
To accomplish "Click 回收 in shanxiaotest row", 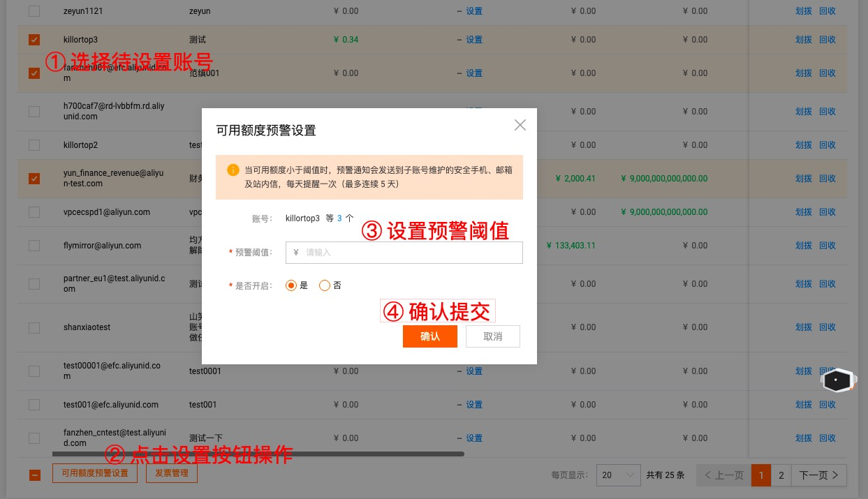I will click(827, 327).
